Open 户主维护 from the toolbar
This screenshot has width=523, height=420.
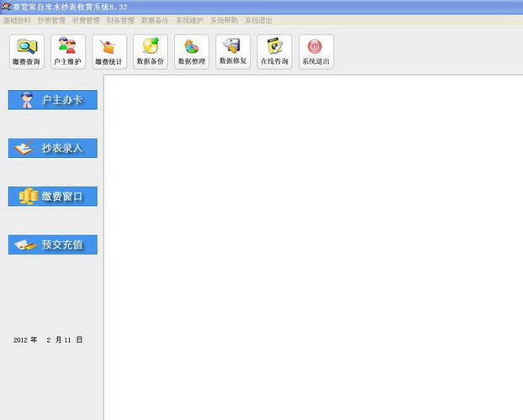click(68, 52)
